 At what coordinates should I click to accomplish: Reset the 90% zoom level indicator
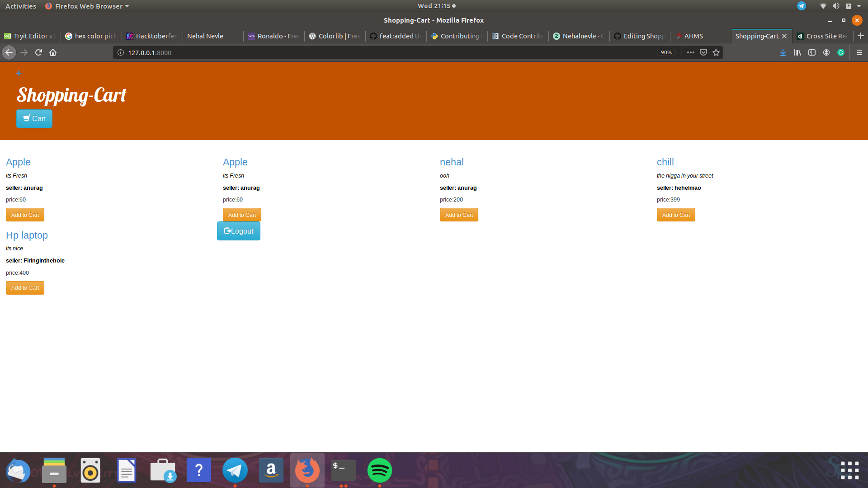[x=666, y=52]
